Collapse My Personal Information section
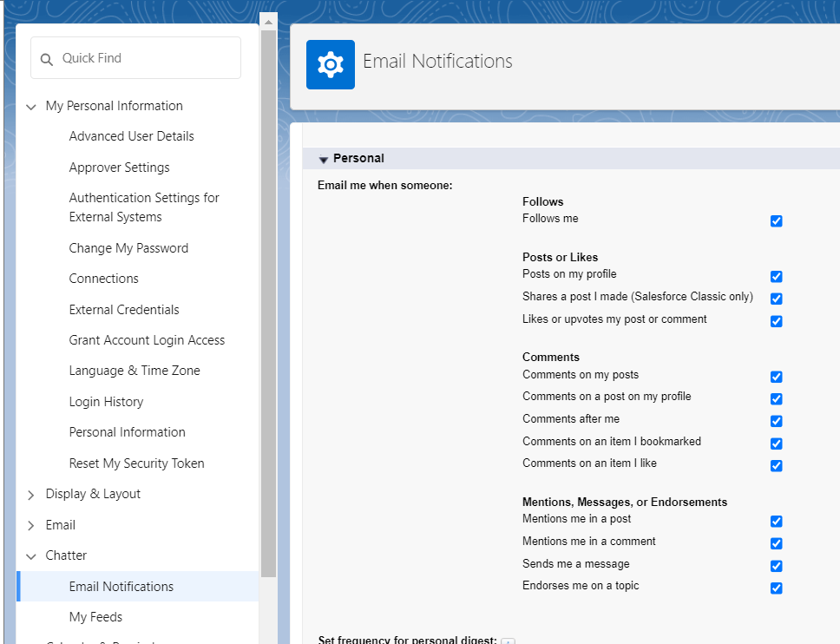 click(x=31, y=107)
